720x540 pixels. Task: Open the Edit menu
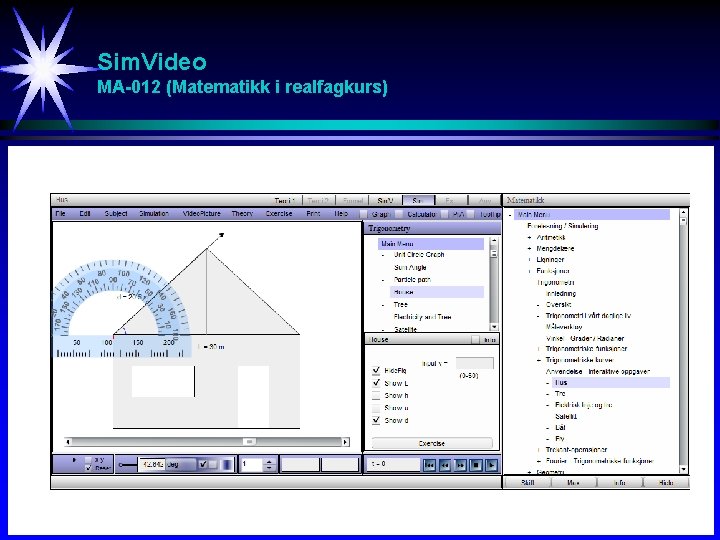click(x=84, y=214)
